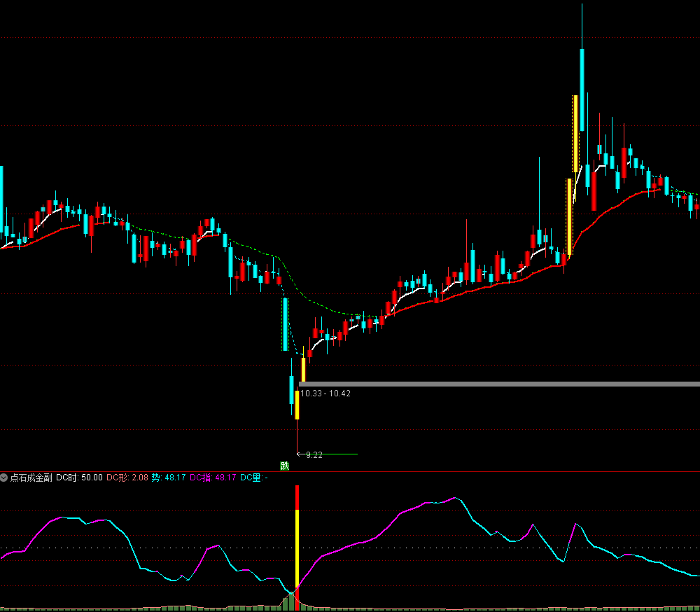Viewport: 700px width, 612px height.
Task: Click the cyan 势 48.17 readout
Action: point(168,478)
